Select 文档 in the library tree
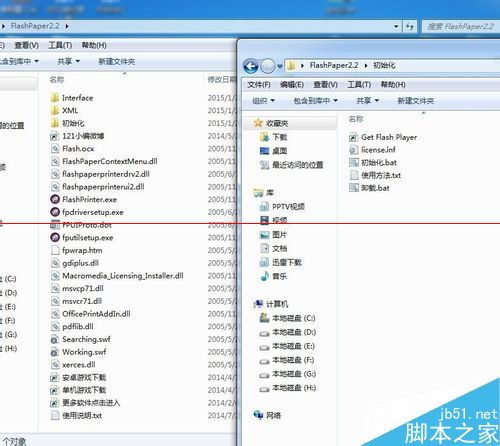The width and height of the screenshot is (500, 446). pyautogui.click(x=279, y=248)
